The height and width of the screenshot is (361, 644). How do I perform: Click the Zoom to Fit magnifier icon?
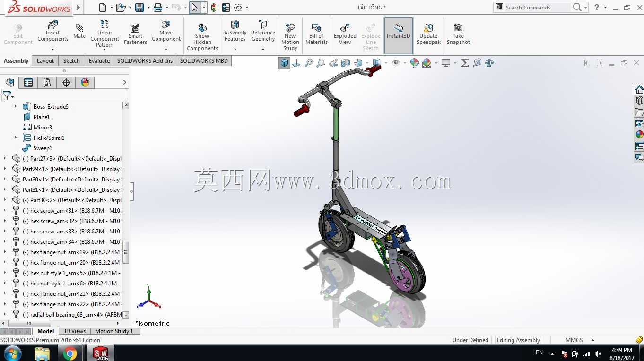[x=309, y=63]
